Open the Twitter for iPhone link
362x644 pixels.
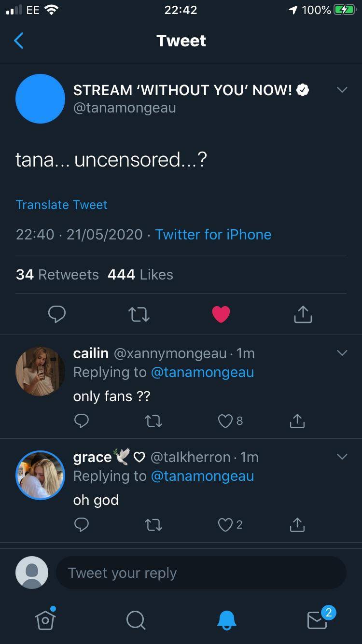tap(213, 235)
